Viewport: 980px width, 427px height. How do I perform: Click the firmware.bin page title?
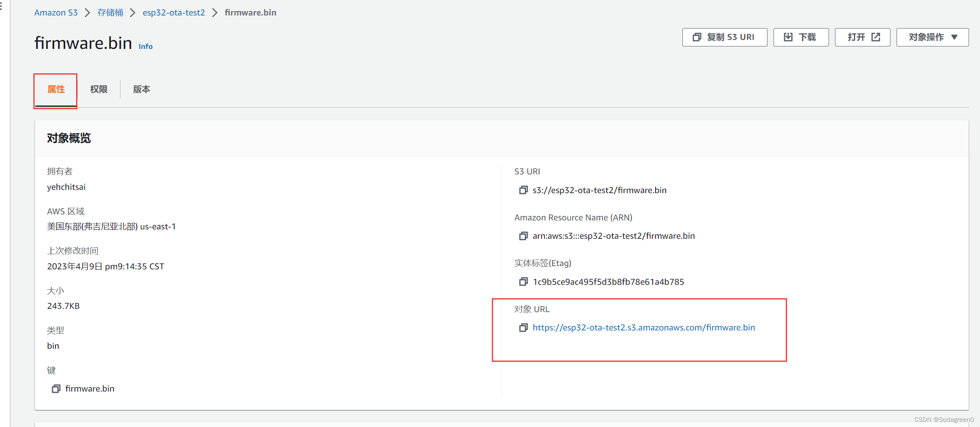coord(83,43)
